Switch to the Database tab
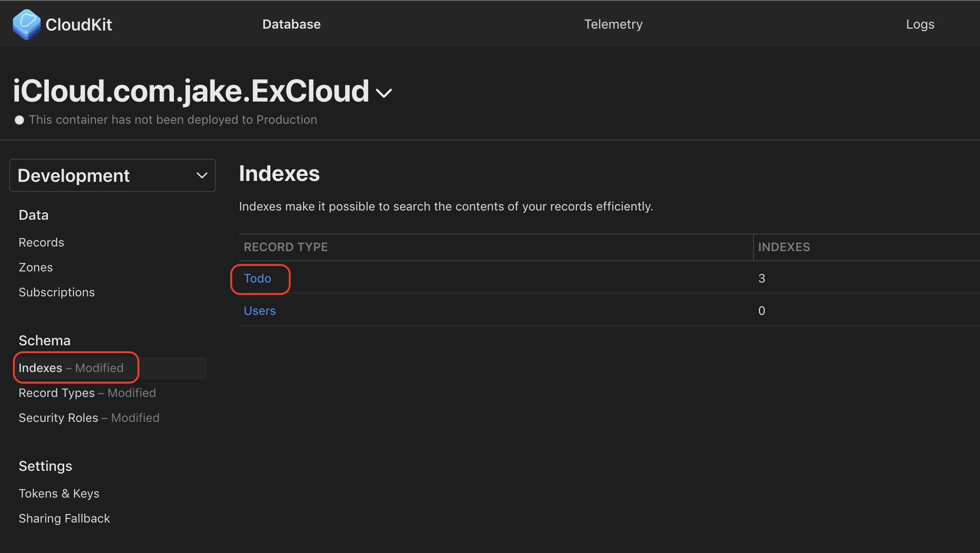The image size is (980, 553). pyautogui.click(x=291, y=24)
